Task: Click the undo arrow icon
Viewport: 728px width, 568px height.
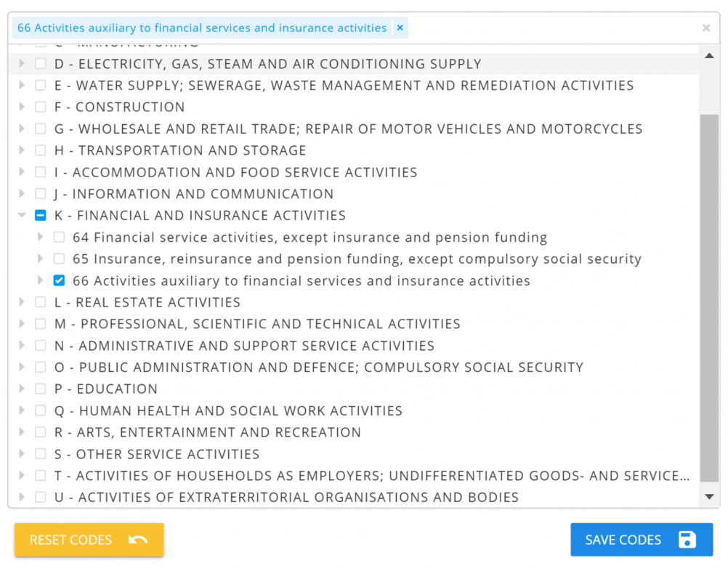Action: pyautogui.click(x=137, y=540)
